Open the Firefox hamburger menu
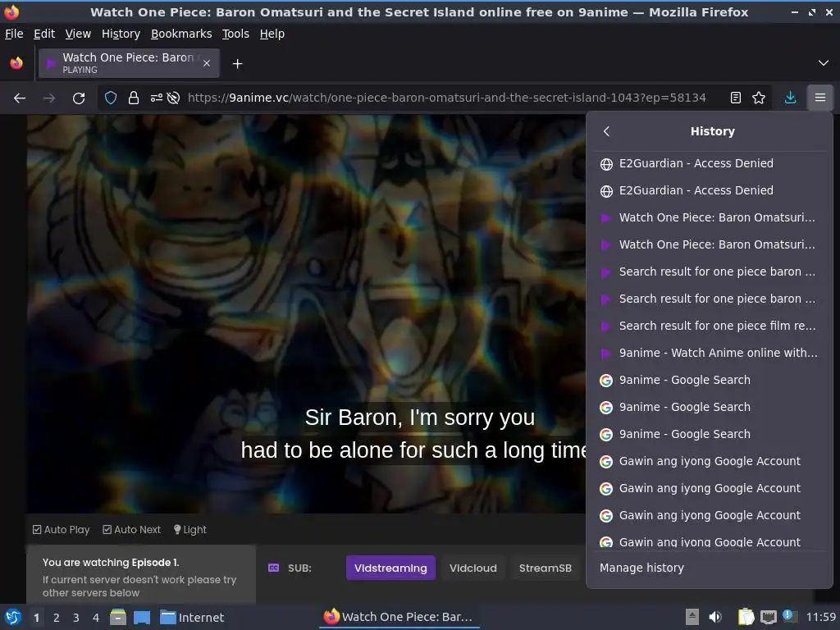840x630 pixels. coord(820,98)
